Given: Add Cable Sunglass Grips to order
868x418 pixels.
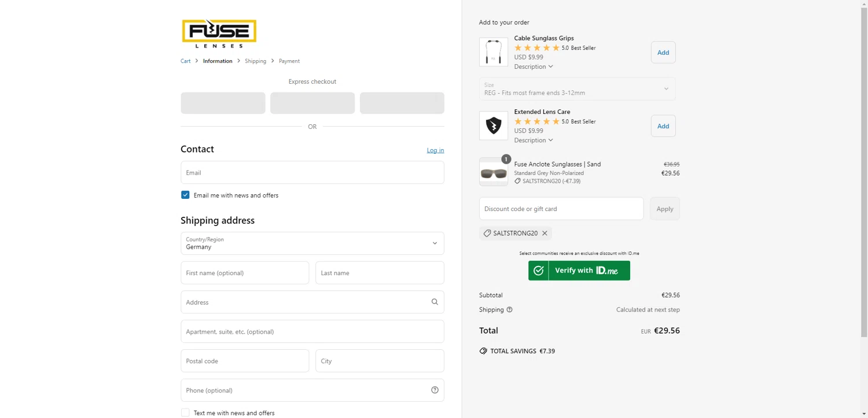Looking at the screenshot, I should pos(663,53).
